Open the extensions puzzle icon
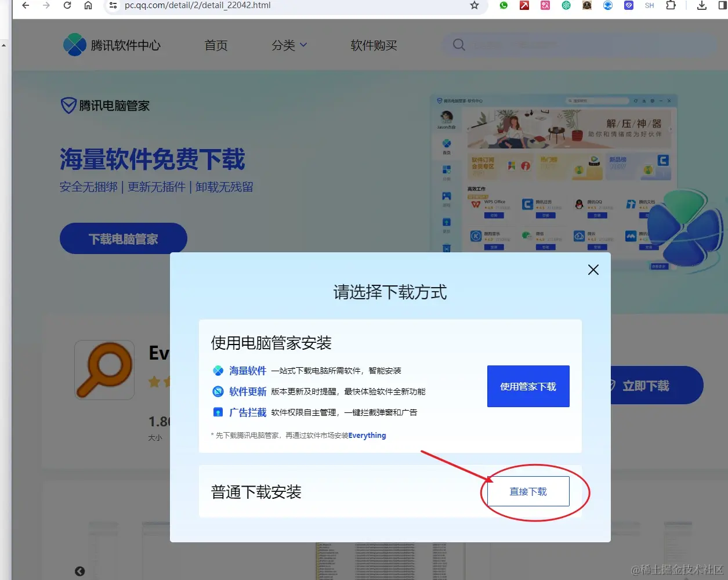Viewport: 728px width, 580px height. coord(671,5)
